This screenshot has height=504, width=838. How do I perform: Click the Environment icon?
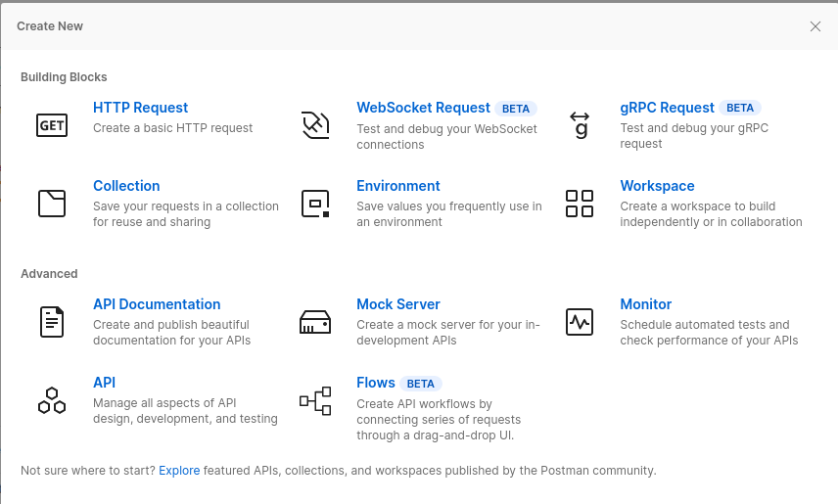315,203
